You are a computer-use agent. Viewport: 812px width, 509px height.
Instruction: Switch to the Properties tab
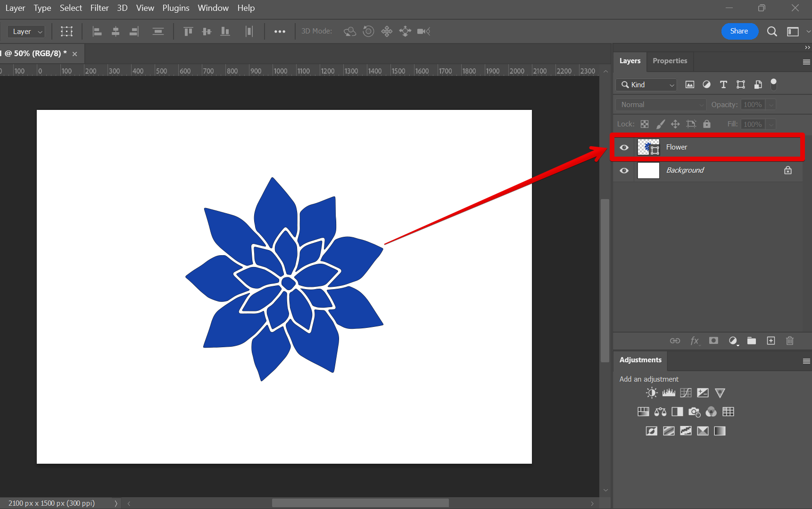[670, 61]
